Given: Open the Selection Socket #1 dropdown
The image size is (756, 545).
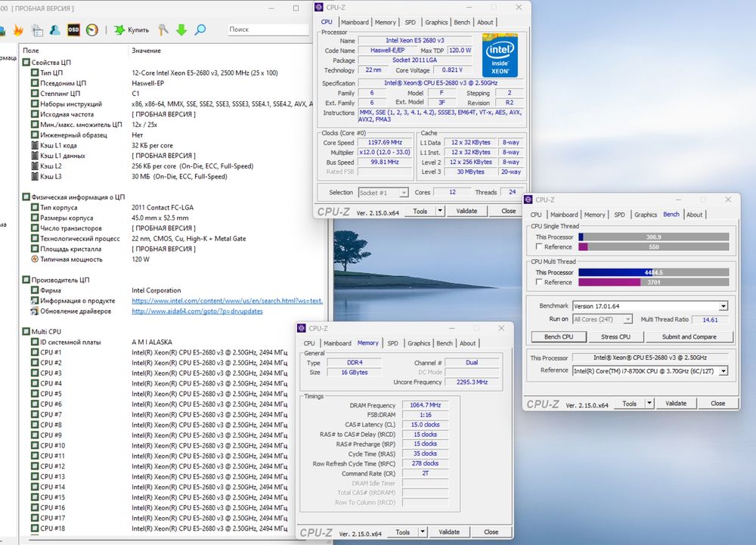Looking at the screenshot, I should pos(404,193).
